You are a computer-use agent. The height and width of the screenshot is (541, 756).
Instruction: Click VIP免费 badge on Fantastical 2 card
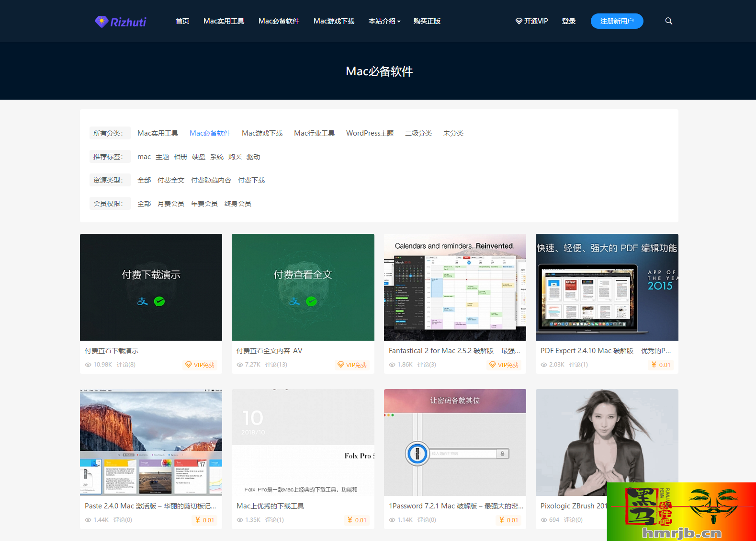coord(504,365)
